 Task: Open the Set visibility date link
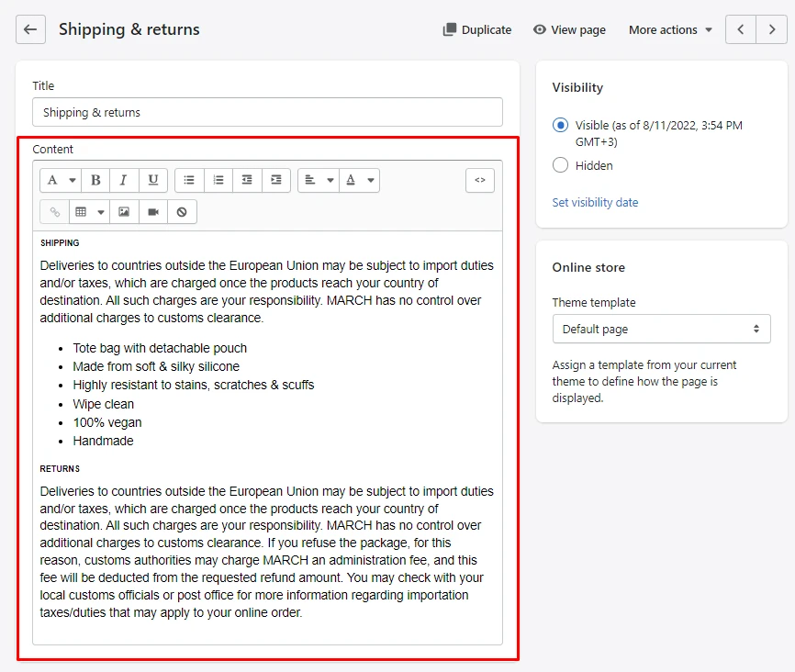[595, 202]
